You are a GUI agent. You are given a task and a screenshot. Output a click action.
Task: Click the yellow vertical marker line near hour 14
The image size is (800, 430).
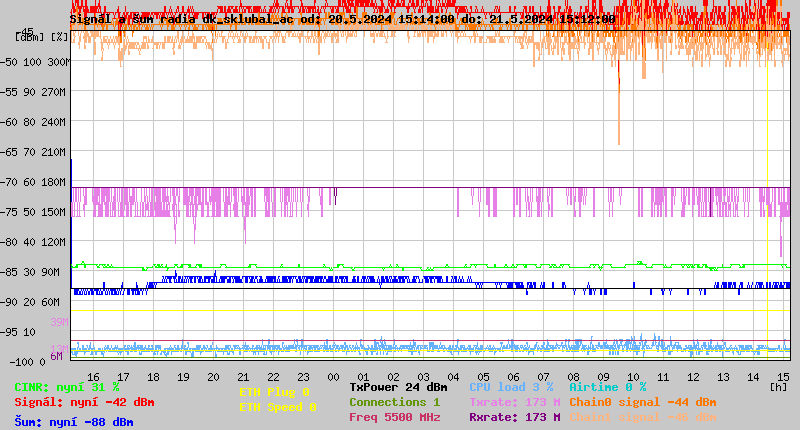tap(767, 196)
